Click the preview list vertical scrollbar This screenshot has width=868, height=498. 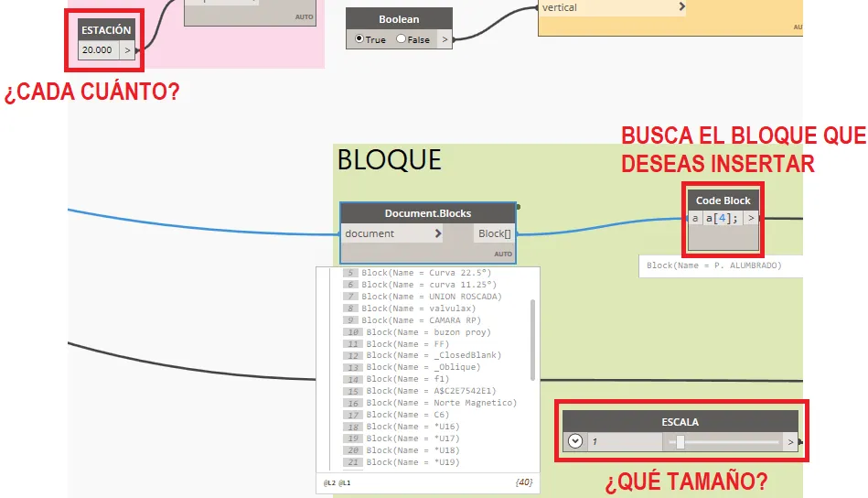(x=532, y=341)
